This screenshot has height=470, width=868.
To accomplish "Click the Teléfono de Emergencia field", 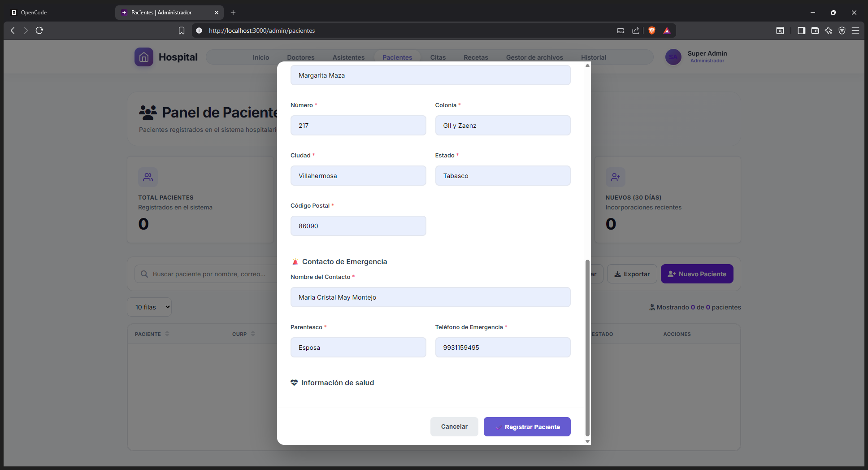I will click(x=503, y=348).
